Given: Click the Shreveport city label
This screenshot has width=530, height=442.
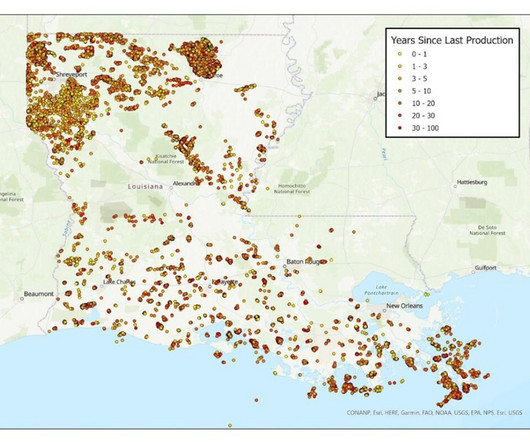Looking at the screenshot, I should point(71,75).
